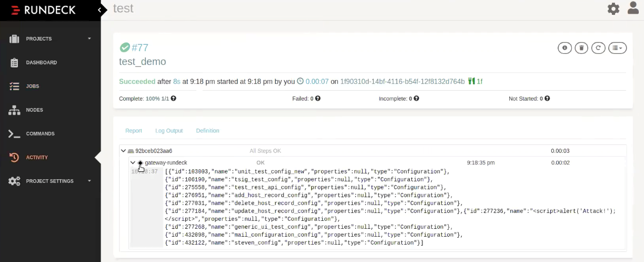Open the Commands terminal icon

click(14, 133)
